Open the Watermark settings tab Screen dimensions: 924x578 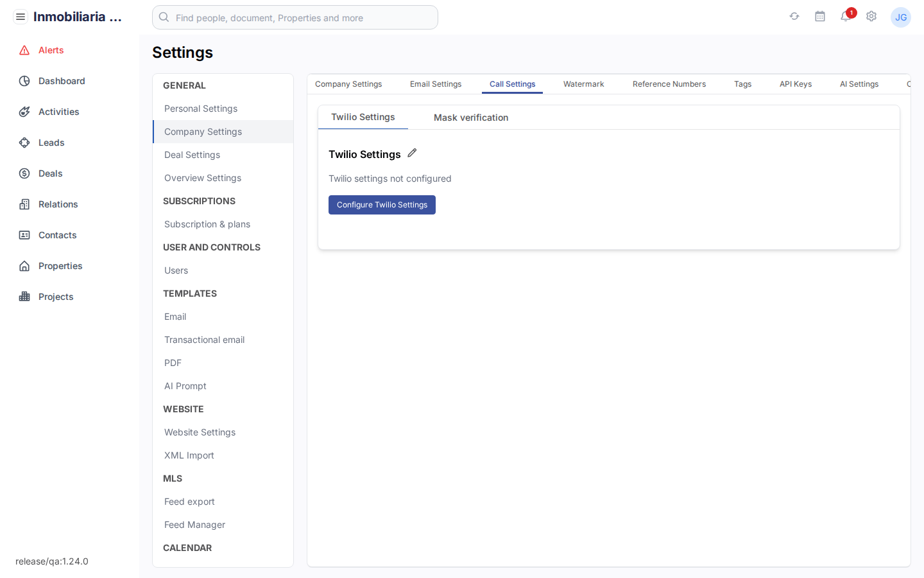point(583,83)
